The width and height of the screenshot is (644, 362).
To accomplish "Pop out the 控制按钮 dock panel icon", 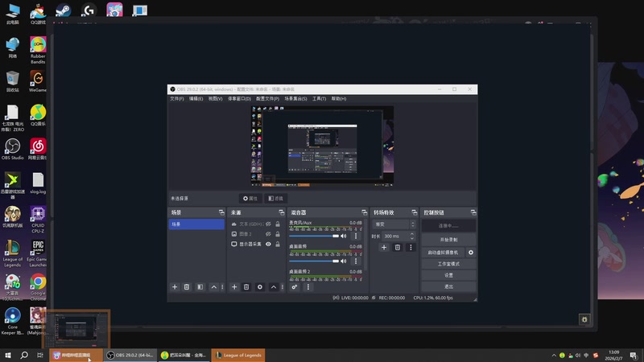I will tap(473, 212).
